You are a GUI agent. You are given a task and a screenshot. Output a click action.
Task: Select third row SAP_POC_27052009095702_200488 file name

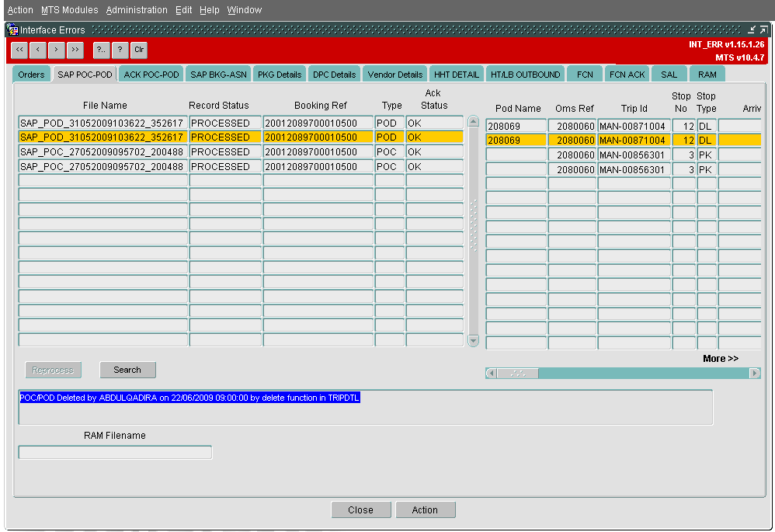[103, 151]
